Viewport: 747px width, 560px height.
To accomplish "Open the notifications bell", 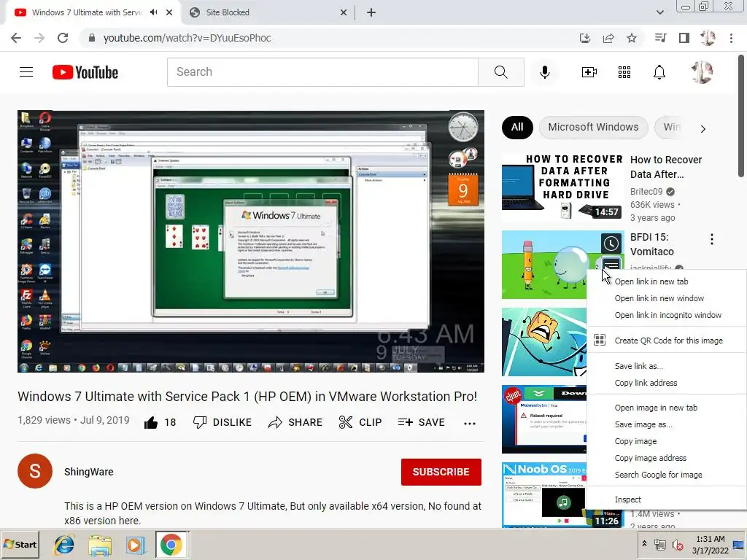I will [x=659, y=72].
